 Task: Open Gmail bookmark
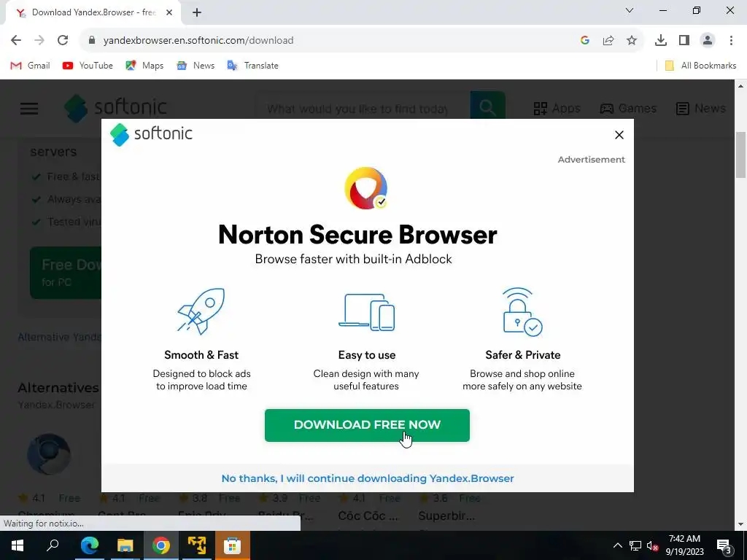(x=30, y=66)
